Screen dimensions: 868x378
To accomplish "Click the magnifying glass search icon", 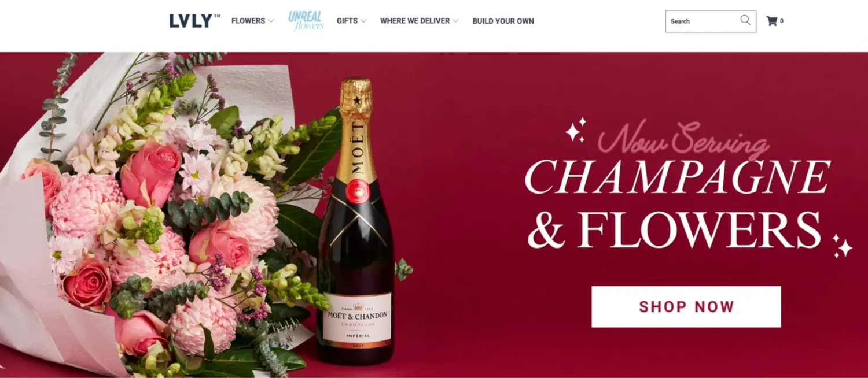I will (x=745, y=20).
